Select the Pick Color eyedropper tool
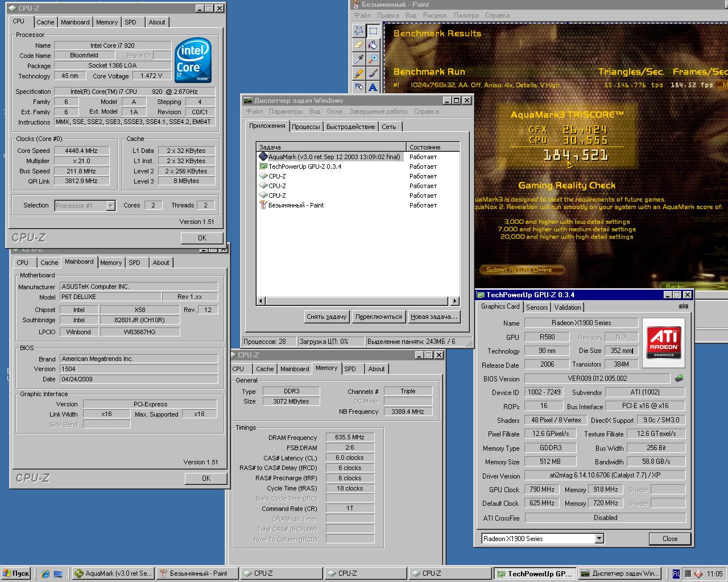The width and height of the screenshot is (728, 582). 359,59
